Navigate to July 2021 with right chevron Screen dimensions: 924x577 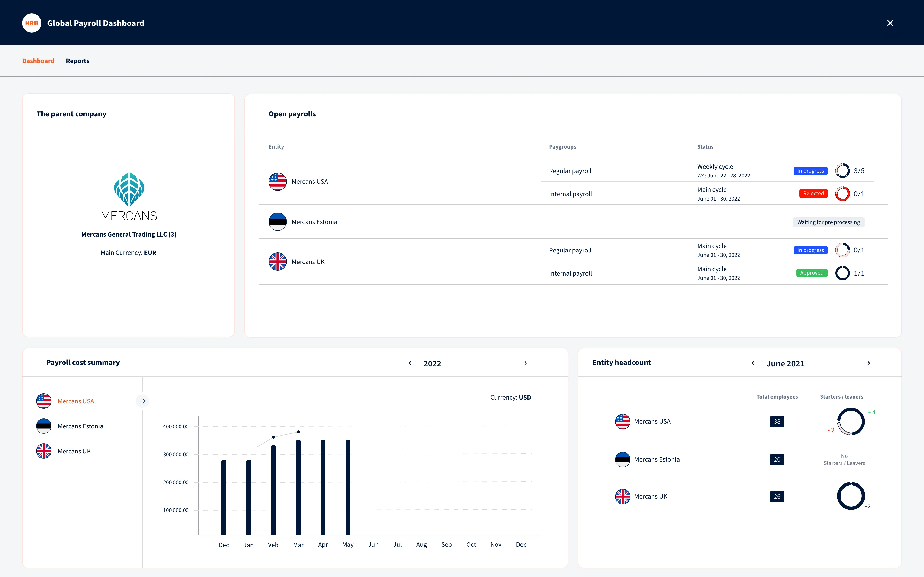coord(869,363)
